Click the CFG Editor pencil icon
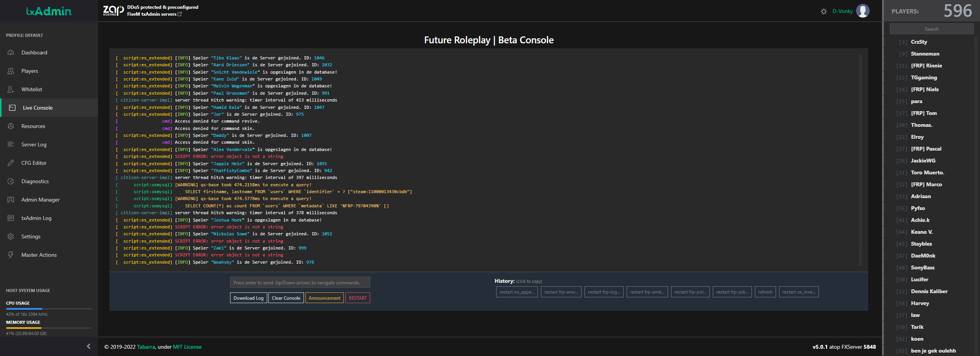980x356 pixels. pos(11,163)
